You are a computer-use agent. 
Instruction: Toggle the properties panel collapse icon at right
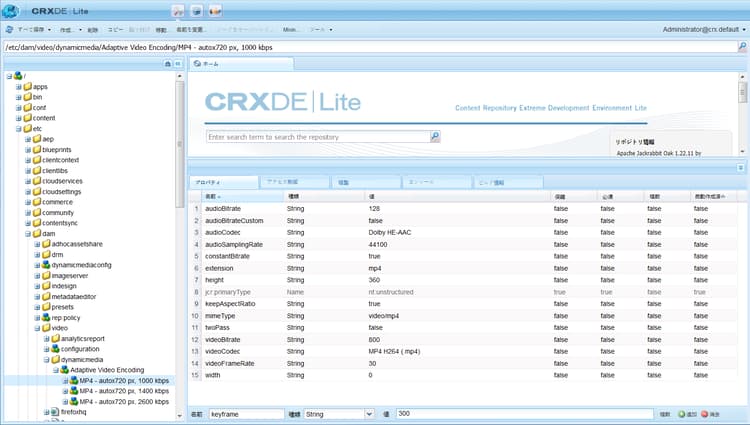point(740,167)
